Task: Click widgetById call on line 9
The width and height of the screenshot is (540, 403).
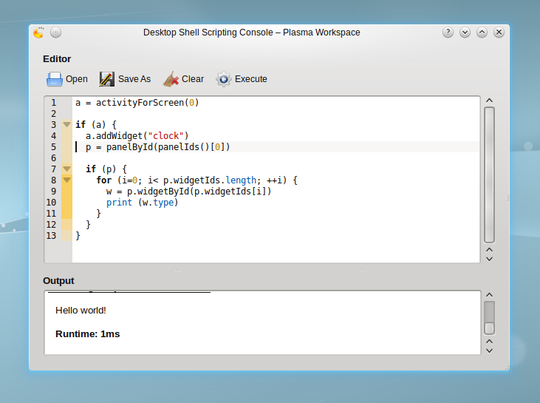Action: pos(163,191)
